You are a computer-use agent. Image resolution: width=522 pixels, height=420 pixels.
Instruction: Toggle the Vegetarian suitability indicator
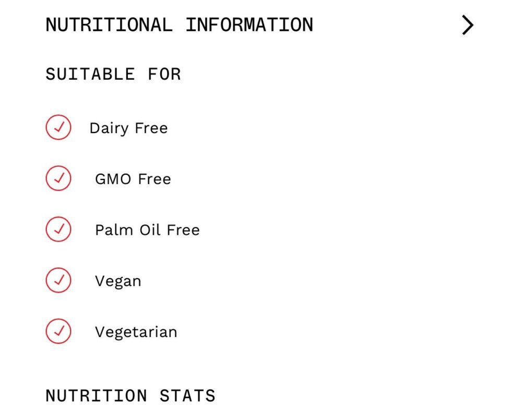tap(59, 331)
